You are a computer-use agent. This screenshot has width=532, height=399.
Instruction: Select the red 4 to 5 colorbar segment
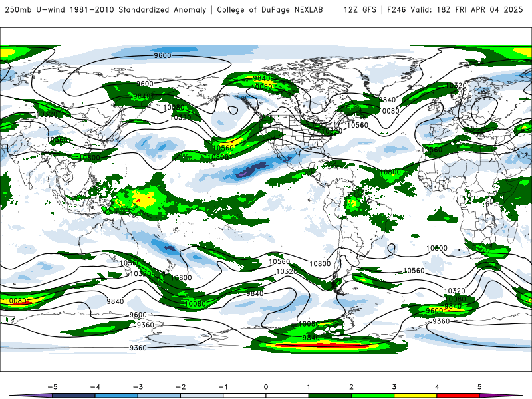click(458, 396)
